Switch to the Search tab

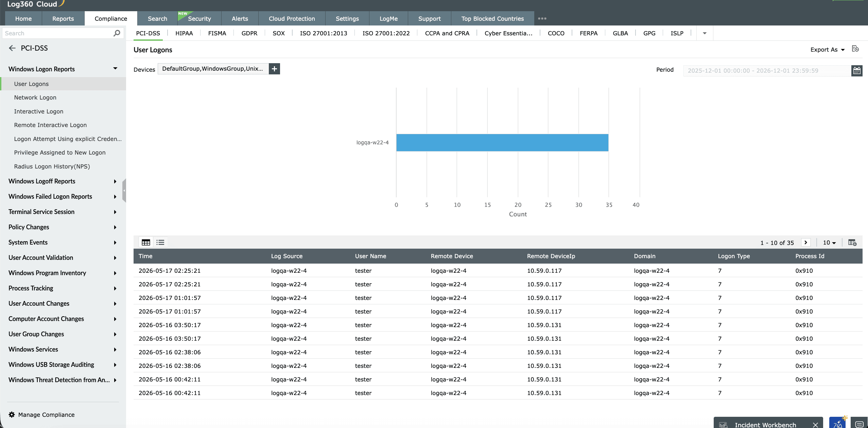point(157,19)
